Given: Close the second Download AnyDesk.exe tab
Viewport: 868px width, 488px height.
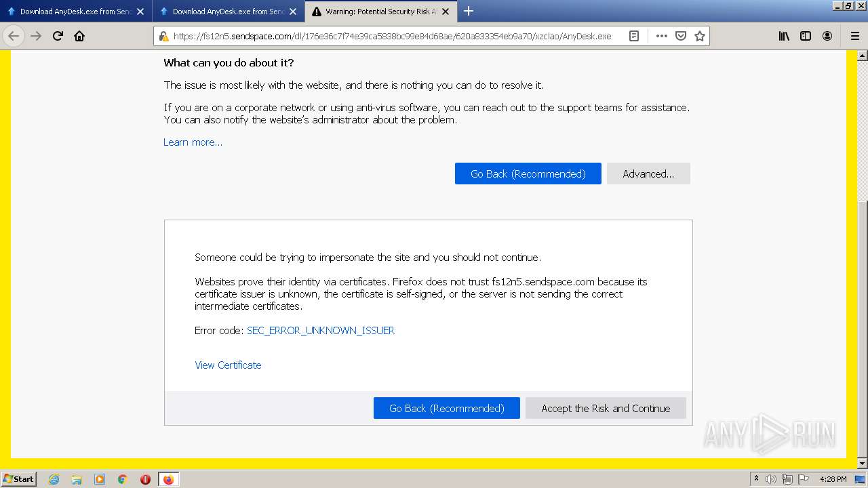Looking at the screenshot, I should (293, 12).
